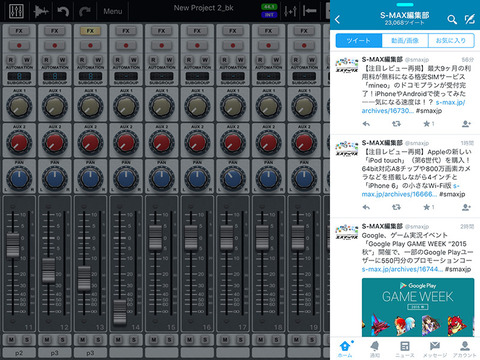Open subgroup selector on channel 13
This screenshot has height=360, width=480.
[x=90, y=76]
